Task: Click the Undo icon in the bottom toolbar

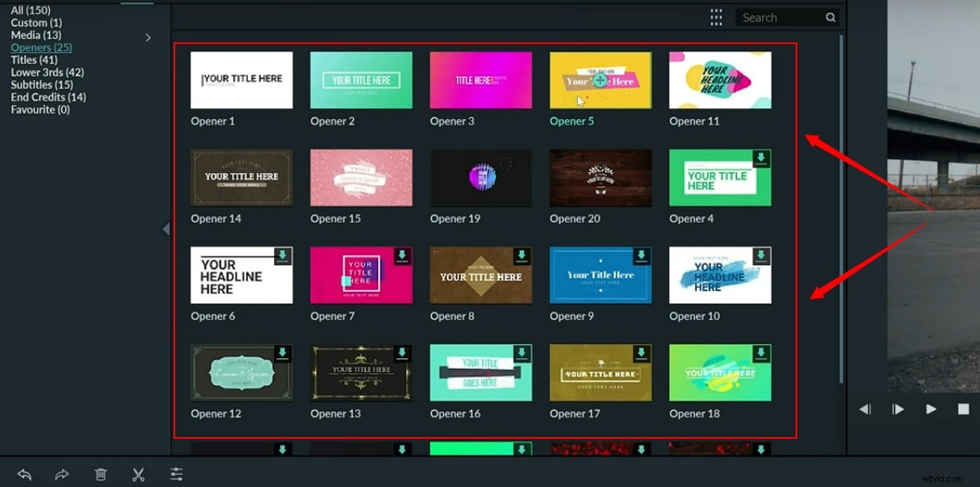Action: tap(24, 474)
